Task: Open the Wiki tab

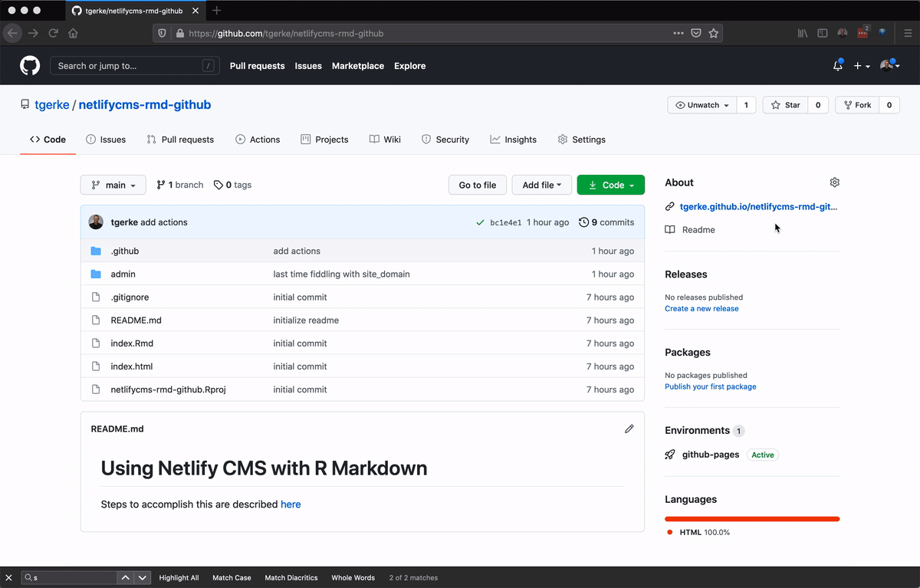Action: (x=385, y=140)
